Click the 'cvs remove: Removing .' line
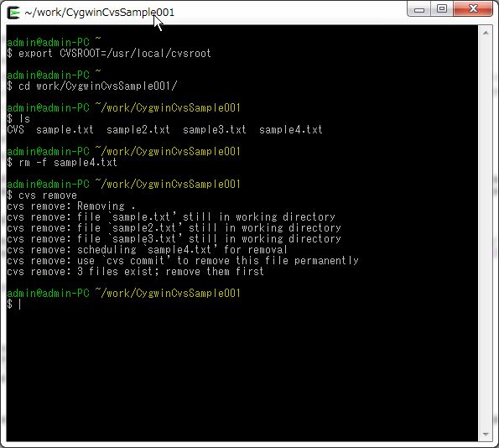 tap(71, 206)
